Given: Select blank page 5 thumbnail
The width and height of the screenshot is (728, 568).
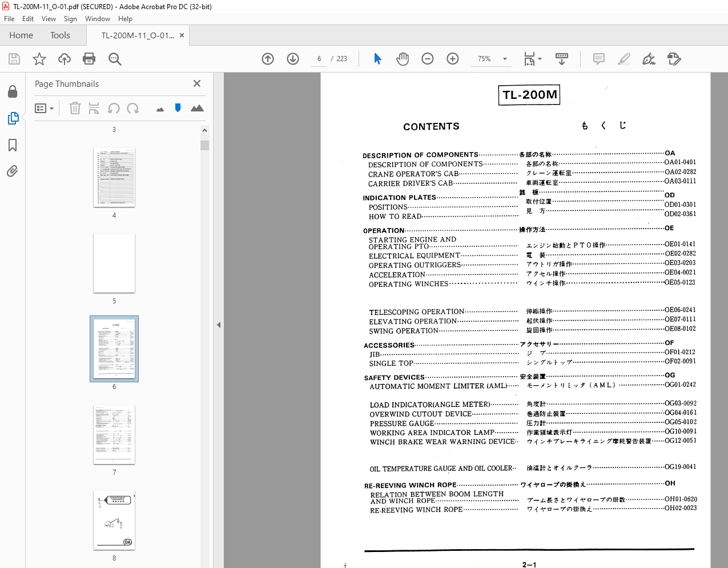Looking at the screenshot, I should click(x=114, y=263).
